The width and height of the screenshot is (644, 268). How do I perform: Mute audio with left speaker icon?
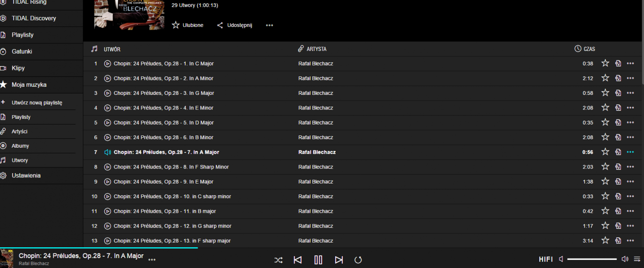(561, 259)
